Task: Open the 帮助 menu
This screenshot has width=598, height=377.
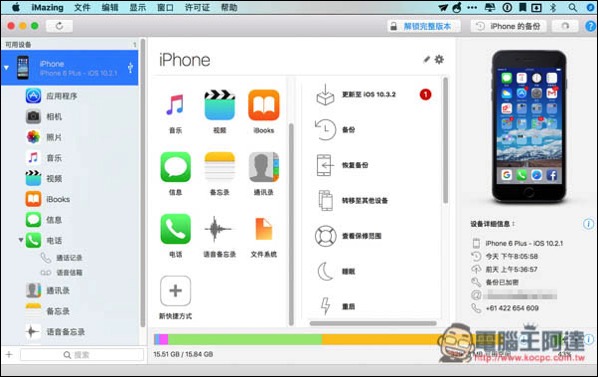Action: pos(229,7)
